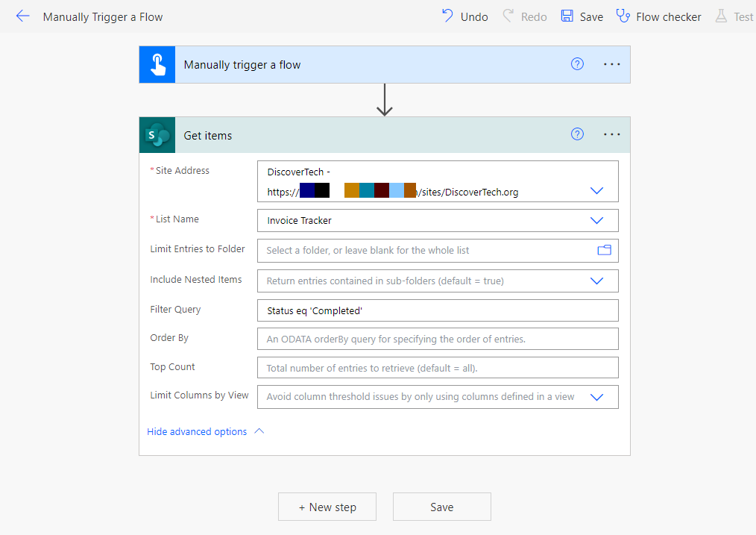Image resolution: width=756 pixels, height=535 pixels.
Task: Click the Top Count label
Action: coord(173,366)
